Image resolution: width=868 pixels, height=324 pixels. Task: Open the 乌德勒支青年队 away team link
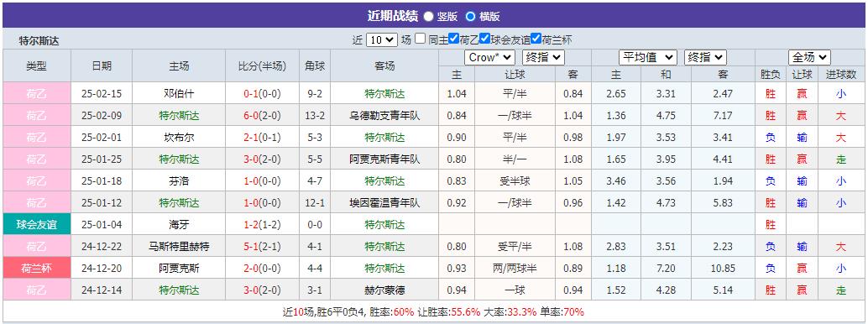point(384,116)
